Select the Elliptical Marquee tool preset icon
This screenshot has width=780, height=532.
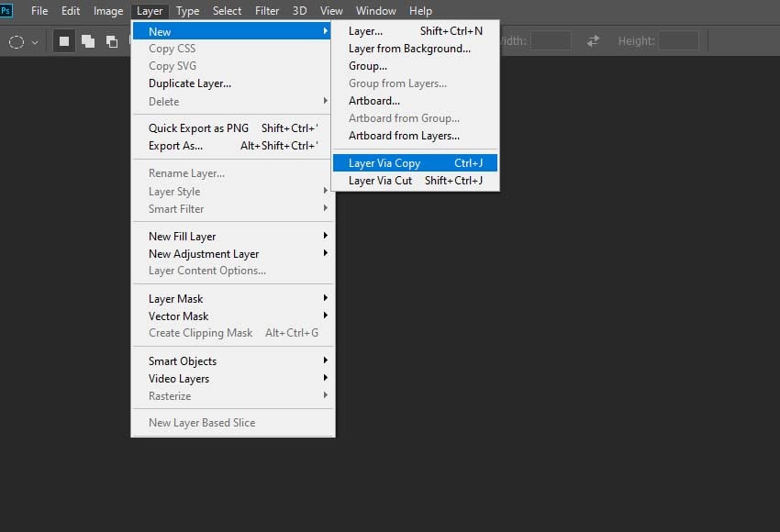pyautogui.click(x=17, y=42)
